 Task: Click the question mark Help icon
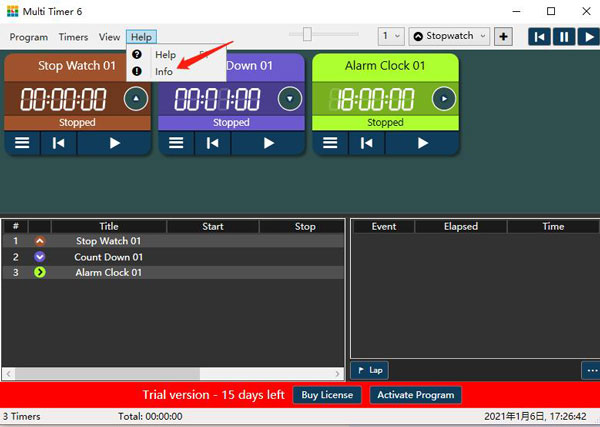click(137, 54)
